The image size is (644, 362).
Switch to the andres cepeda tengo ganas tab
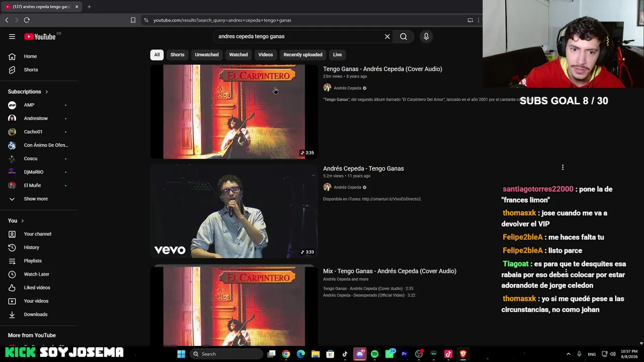pyautogui.click(x=41, y=7)
